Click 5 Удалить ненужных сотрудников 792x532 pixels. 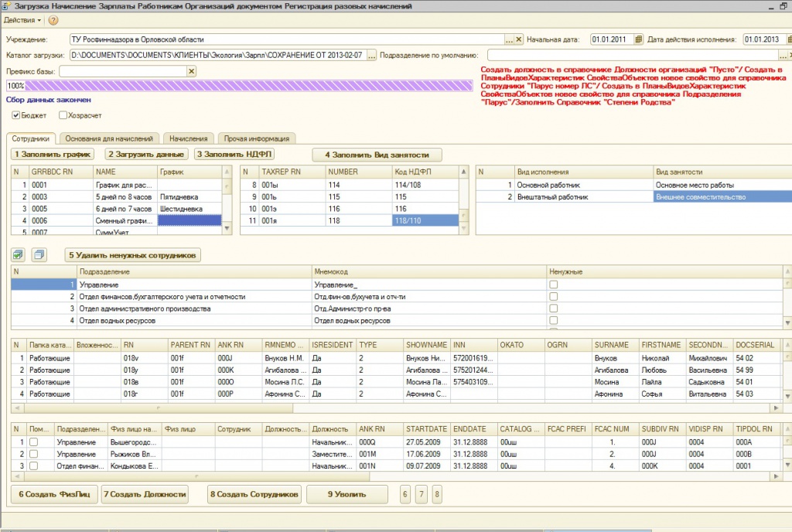[x=132, y=255]
